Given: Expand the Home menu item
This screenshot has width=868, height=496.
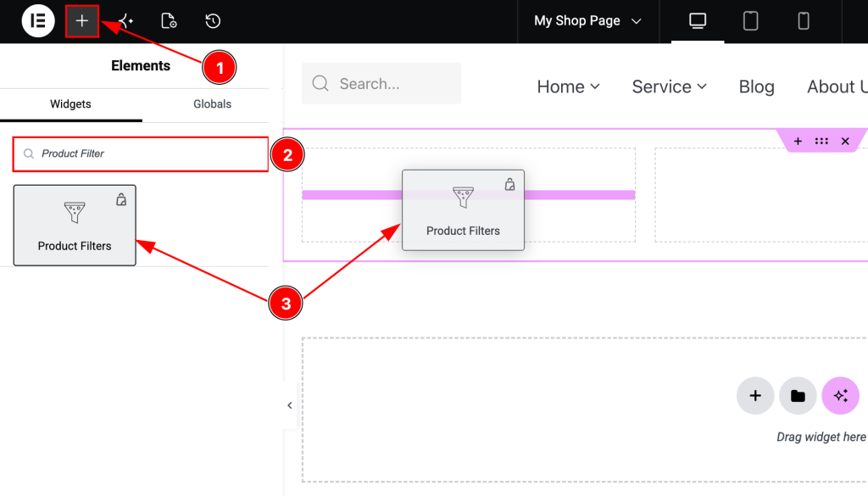Looking at the screenshot, I should click(x=569, y=87).
